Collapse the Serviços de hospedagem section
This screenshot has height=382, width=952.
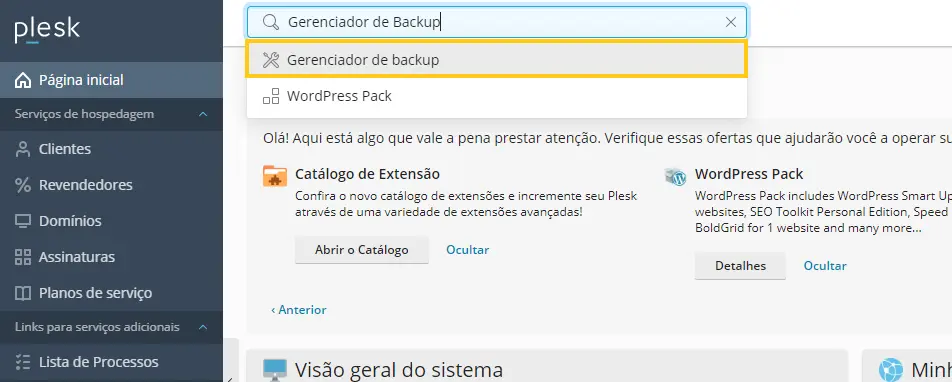pyautogui.click(x=203, y=114)
